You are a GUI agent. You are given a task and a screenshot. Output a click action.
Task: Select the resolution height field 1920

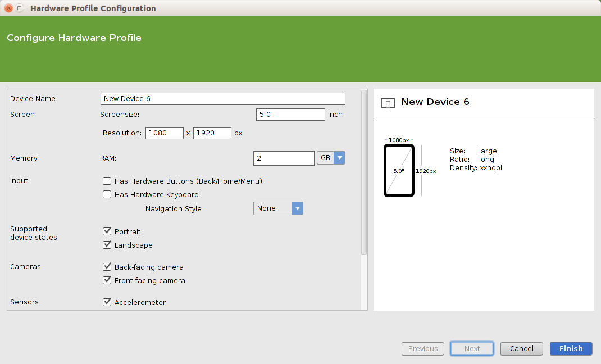[212, 133]
